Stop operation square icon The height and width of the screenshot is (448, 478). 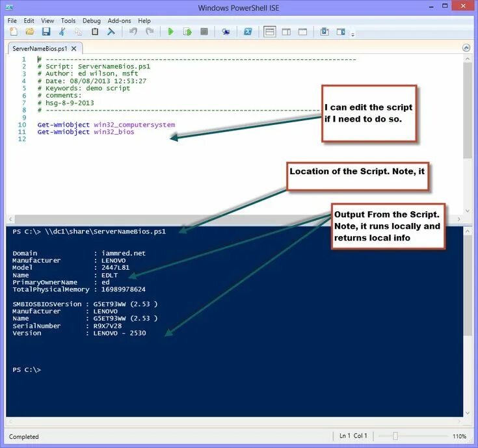tap(204, 32)
